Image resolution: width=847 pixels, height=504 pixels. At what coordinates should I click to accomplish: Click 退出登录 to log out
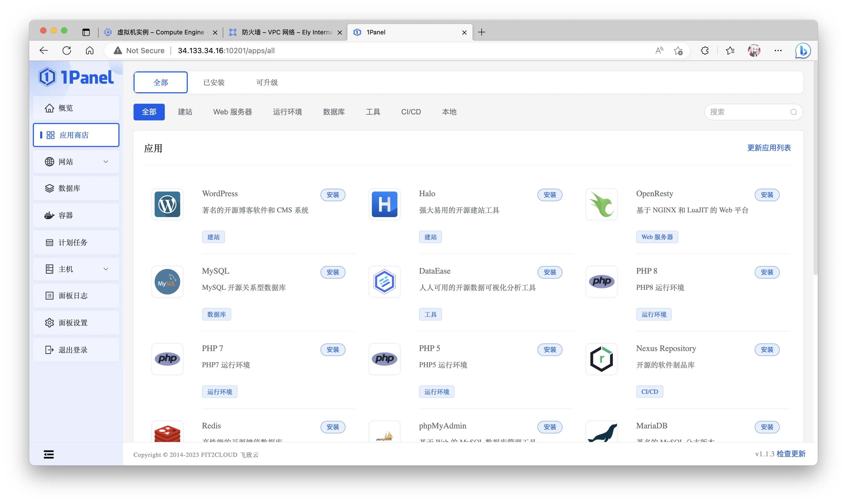76,350
